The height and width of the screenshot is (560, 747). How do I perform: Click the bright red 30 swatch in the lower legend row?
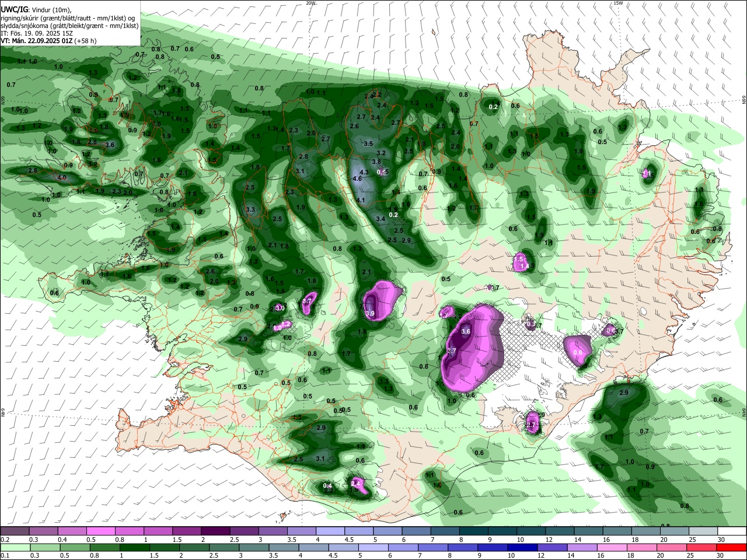[x=731, y=547]
